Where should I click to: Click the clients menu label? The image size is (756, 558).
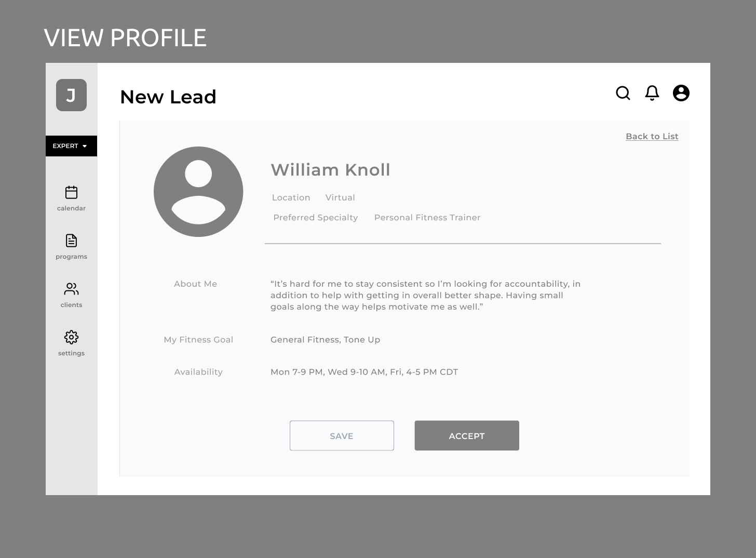tap(71, 305)
